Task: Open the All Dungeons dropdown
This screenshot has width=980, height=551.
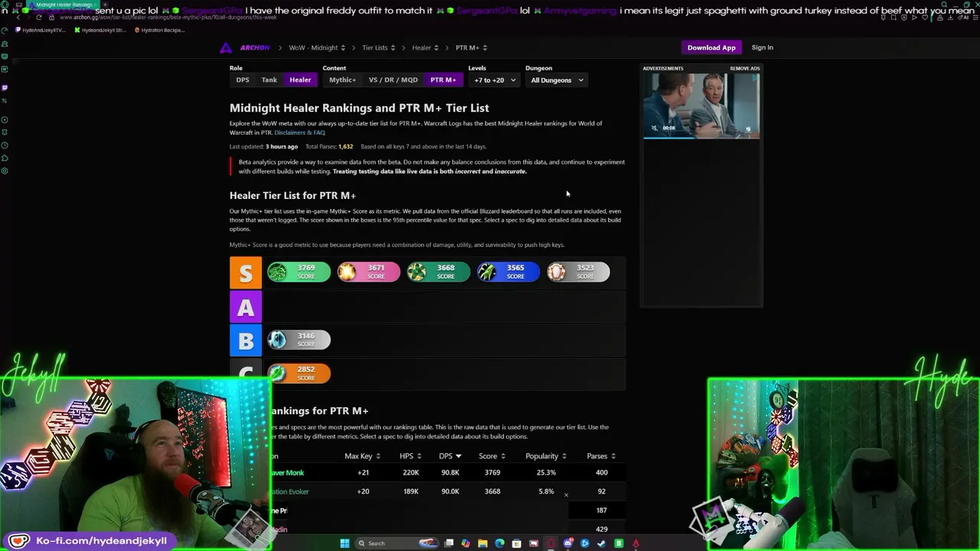Action: 557,80
